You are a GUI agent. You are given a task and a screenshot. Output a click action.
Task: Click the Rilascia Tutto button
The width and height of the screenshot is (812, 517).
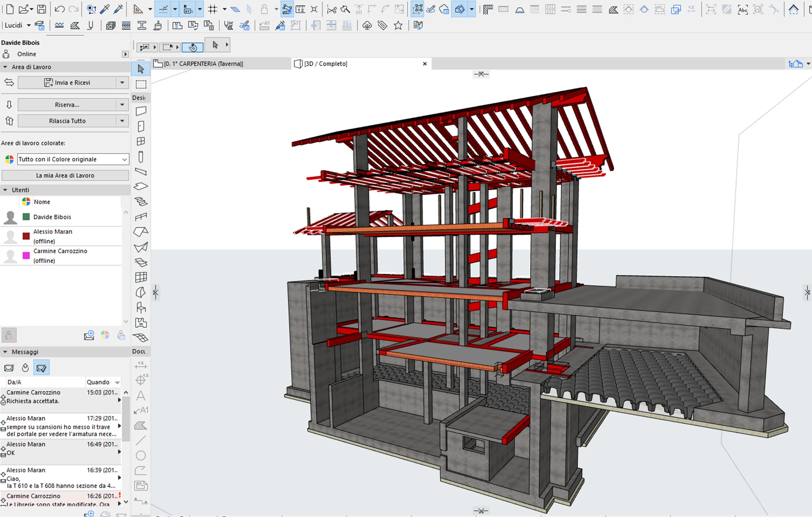pyautogui.click(x=67, y=121)
